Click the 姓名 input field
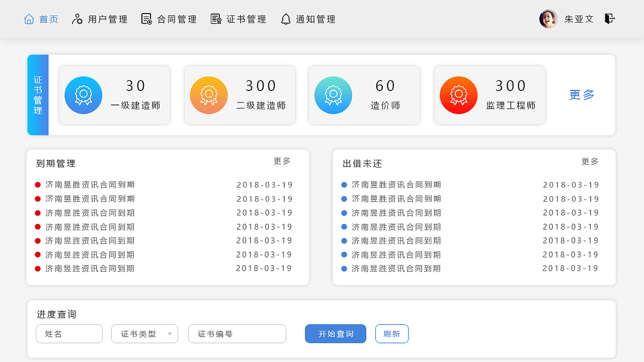644x362 pixels. pyautogui.click(x=69, y=333)
